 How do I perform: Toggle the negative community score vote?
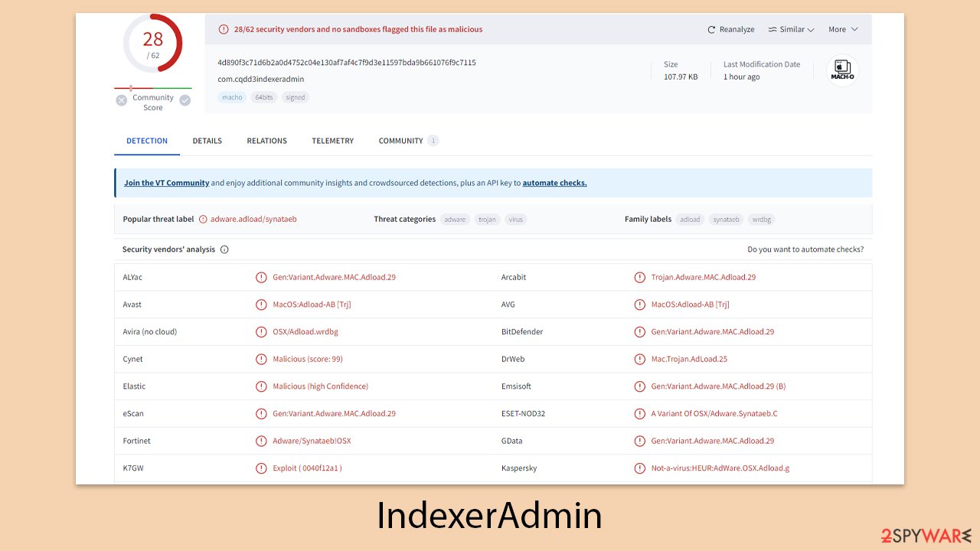pyautogui.click(x=122, y=99)
